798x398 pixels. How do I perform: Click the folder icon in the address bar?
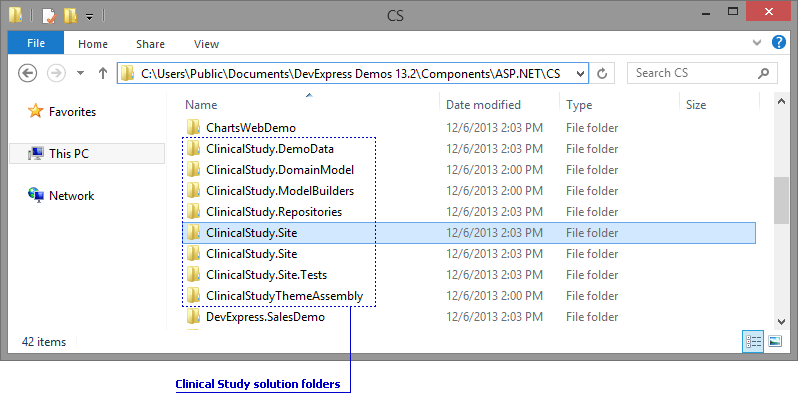coord(127,73)
